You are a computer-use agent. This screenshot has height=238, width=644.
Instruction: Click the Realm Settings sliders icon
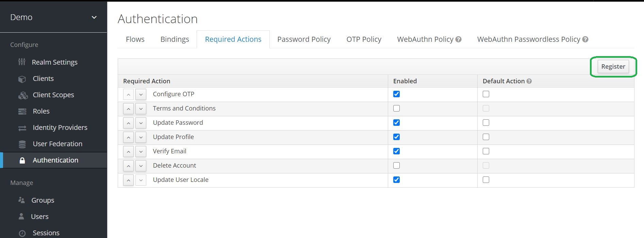[x=22, y=62]
